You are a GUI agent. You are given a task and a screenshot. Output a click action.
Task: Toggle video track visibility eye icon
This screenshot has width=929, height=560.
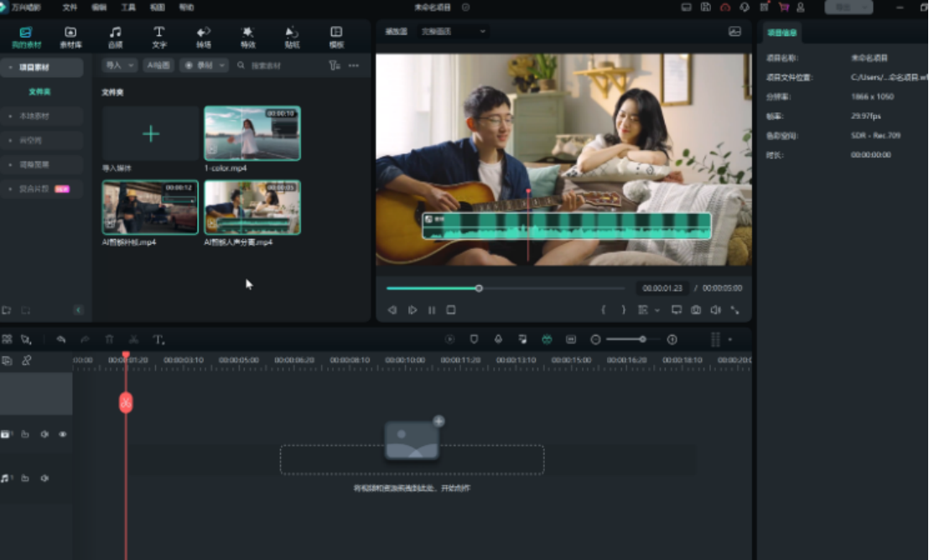(x=63, y=434)
